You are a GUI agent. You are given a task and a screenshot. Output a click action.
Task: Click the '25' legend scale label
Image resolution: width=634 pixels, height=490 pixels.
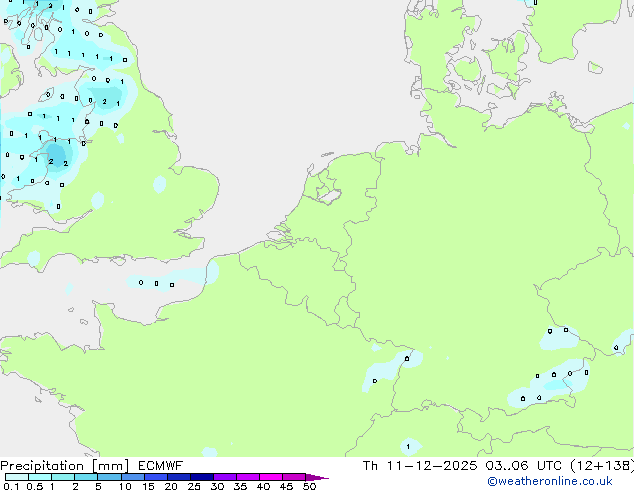click(x=194, y=486)
